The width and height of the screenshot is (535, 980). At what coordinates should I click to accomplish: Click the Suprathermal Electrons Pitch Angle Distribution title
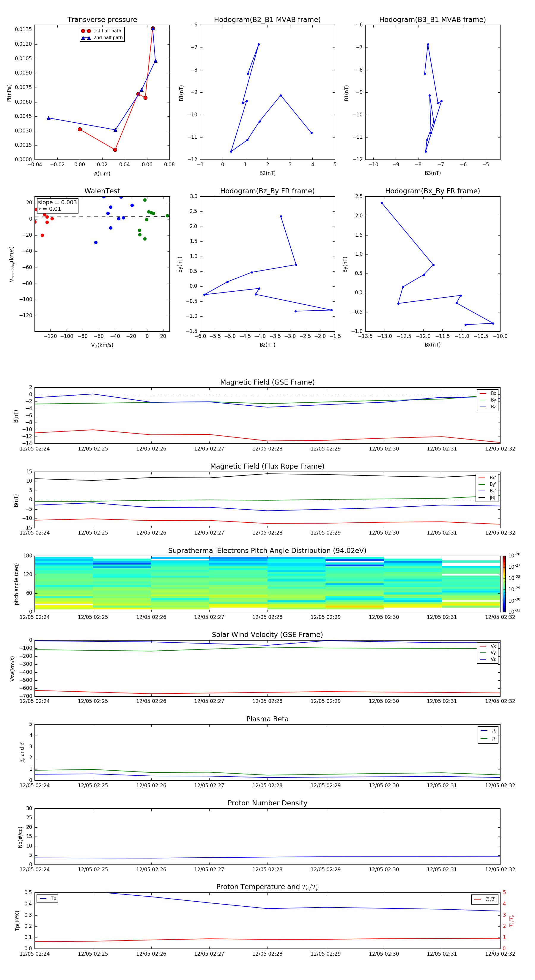point(267,551)
